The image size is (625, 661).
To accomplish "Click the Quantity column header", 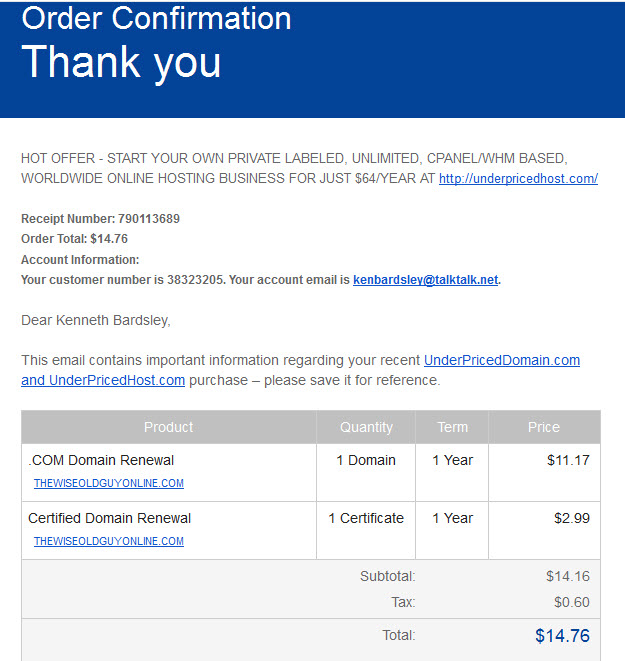I will [366, 427].
